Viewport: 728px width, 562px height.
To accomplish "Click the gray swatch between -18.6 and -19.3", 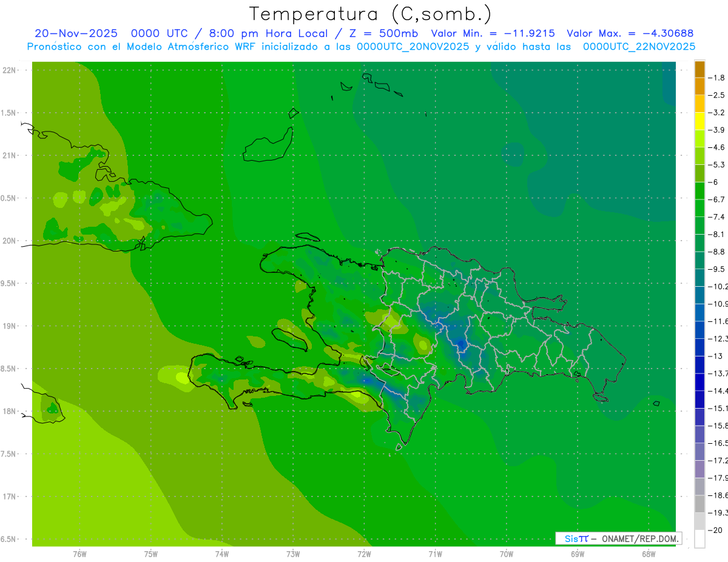I will 699,504.
